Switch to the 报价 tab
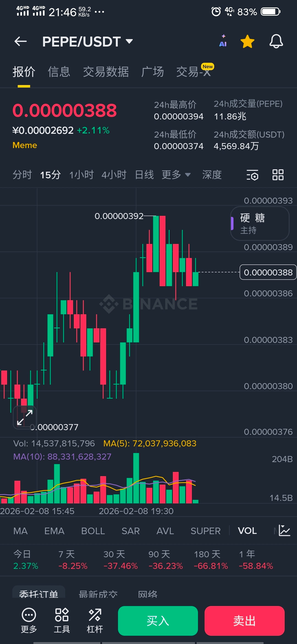297x644 pixels. click(24, 72)
